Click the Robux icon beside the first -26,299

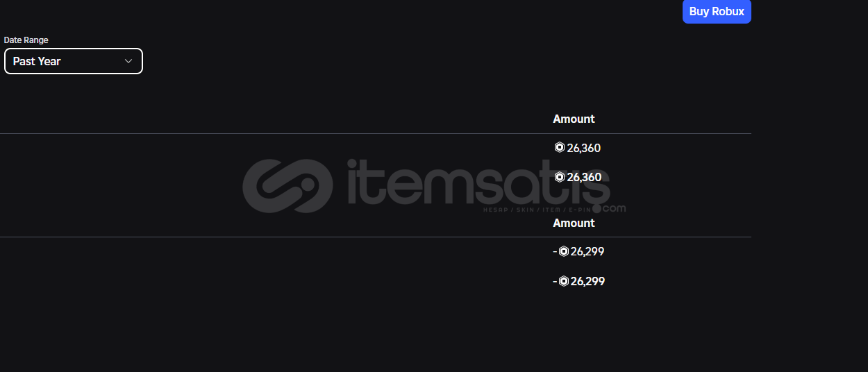pyautogui.click(x=564, y=251)
